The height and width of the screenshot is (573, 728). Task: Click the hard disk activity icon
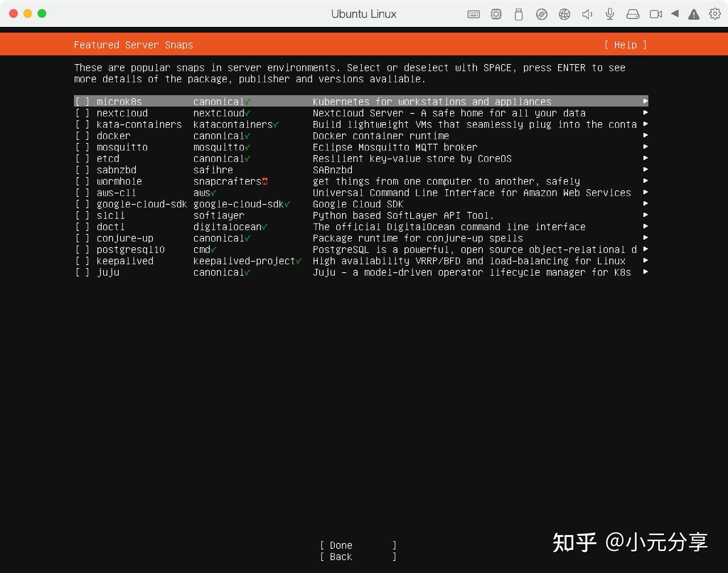[633, 14]
